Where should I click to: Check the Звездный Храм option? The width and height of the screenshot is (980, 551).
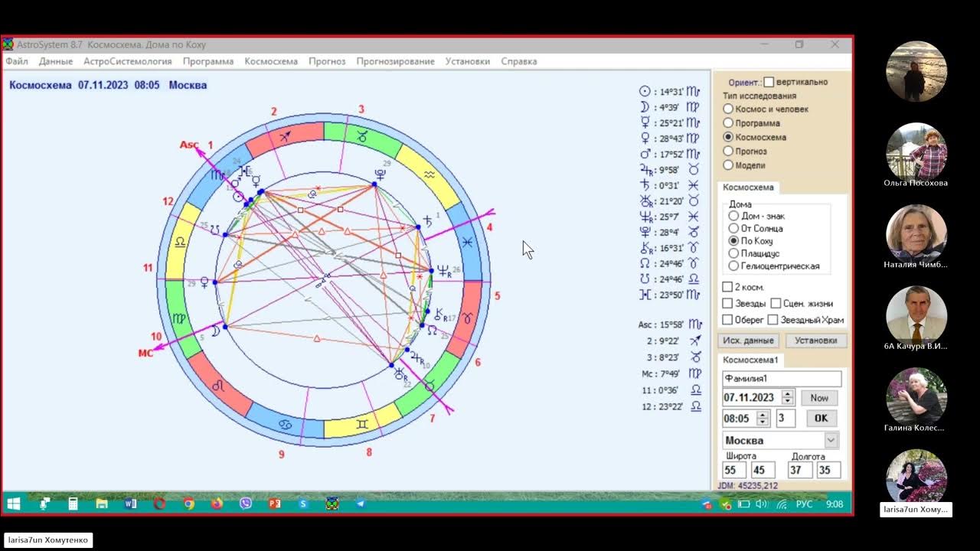tap(773, 320)
